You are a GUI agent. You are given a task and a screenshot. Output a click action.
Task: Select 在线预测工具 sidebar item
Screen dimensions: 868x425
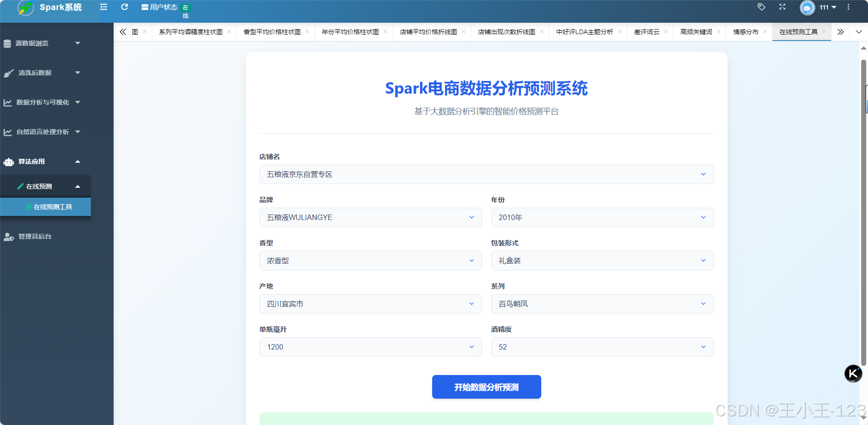(x=45, y=207)
